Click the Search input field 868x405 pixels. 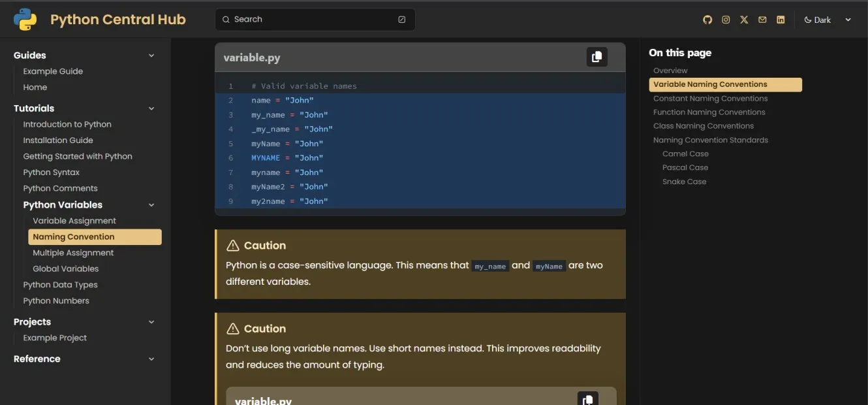point(315,20)
